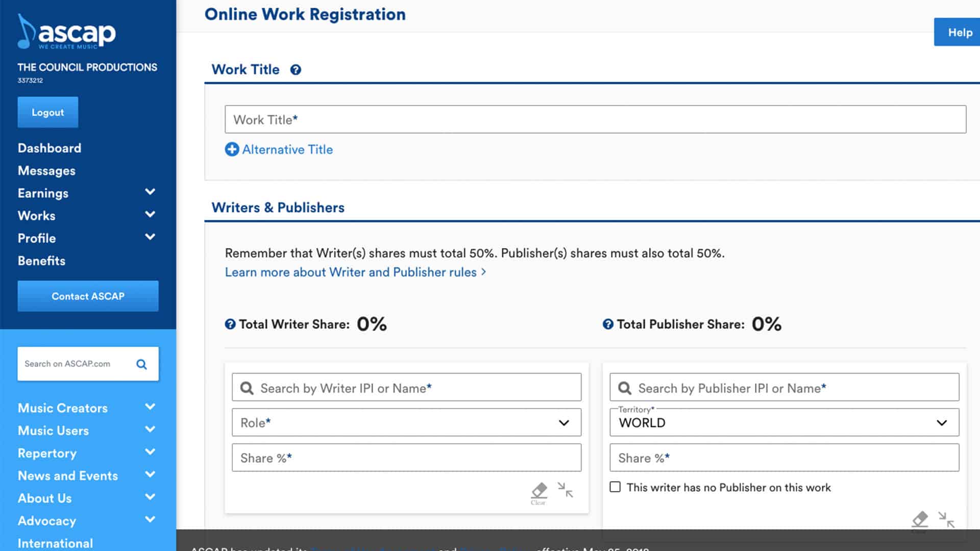980x551 pixels.
Task: Click the Work Title help question icon
Action: tap(296, 70)
